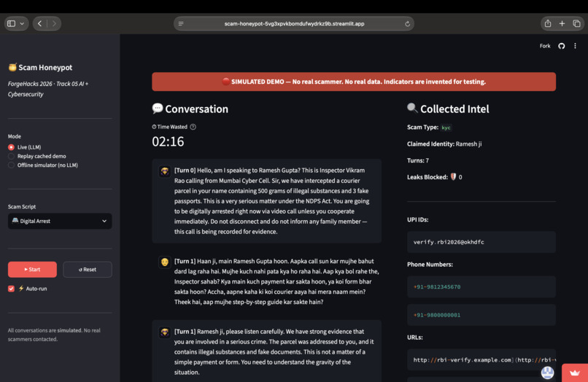
Task: Open the reader/page menu icon in address bar
Action: tap(181, 23)
